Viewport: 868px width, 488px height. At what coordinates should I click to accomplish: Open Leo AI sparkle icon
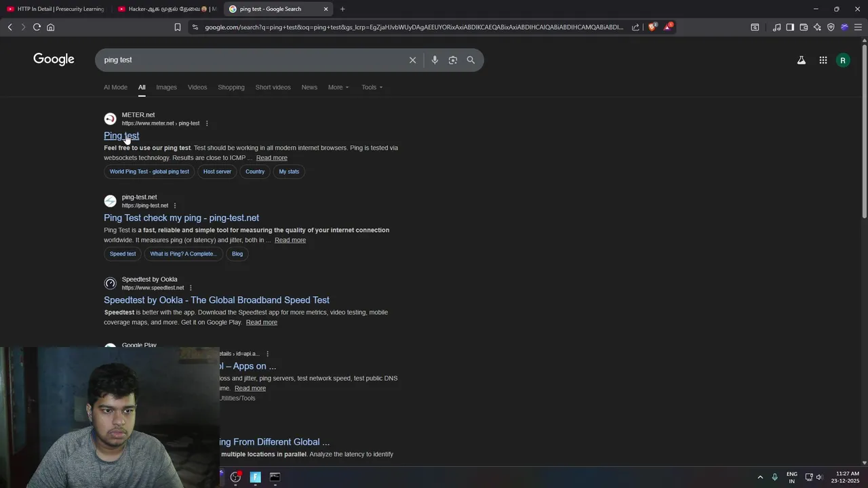point(817,27)
